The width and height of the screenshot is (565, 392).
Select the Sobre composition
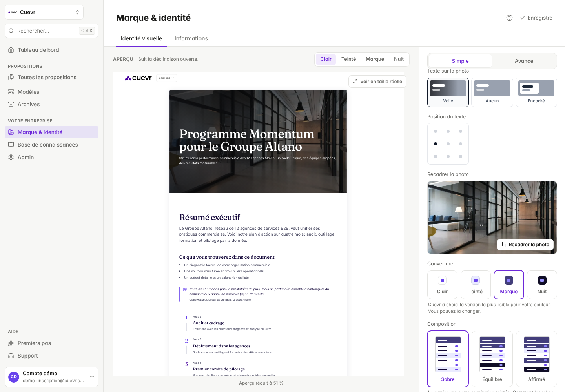(448, 359)
